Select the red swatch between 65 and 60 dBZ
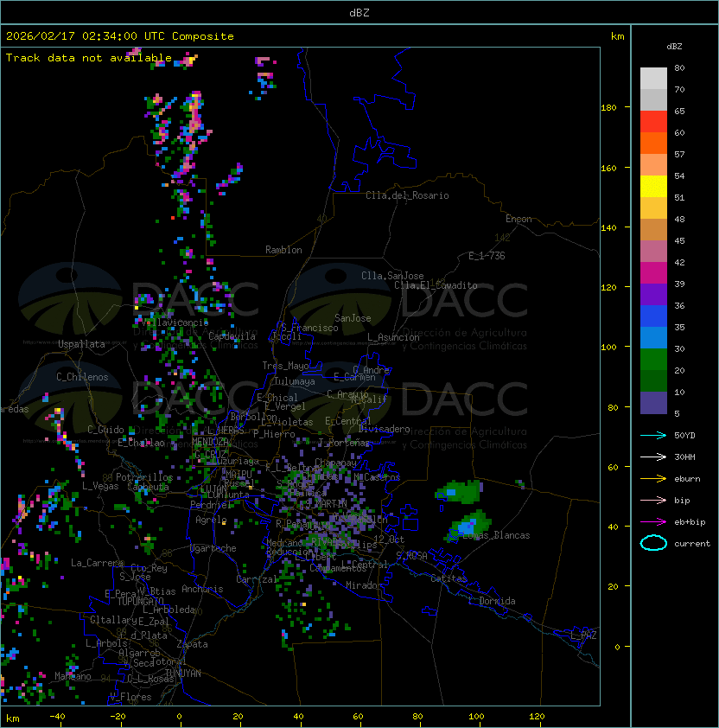The image size is (719, 728). (x=653, y=122)
